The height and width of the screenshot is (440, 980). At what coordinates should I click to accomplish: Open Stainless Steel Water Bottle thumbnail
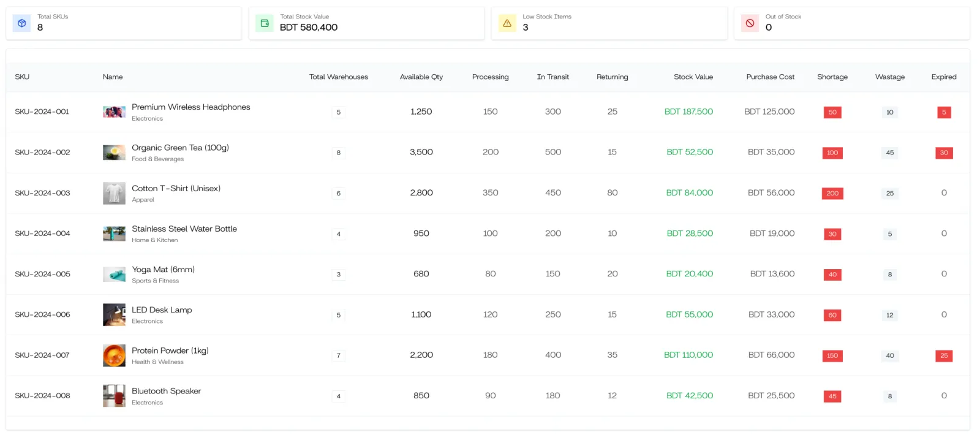point(114,233)
